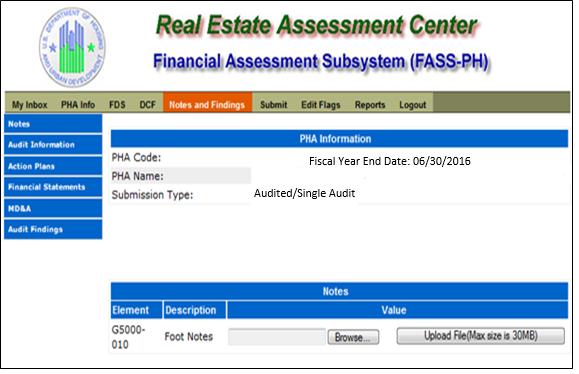Click the Foot Notes description text
Screen dimensions: 579x374
coord(189,337)
